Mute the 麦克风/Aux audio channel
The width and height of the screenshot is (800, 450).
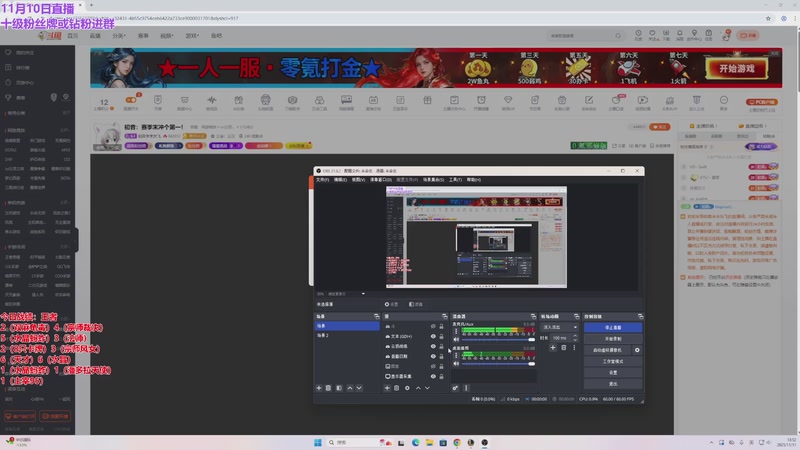pos(456,339)
